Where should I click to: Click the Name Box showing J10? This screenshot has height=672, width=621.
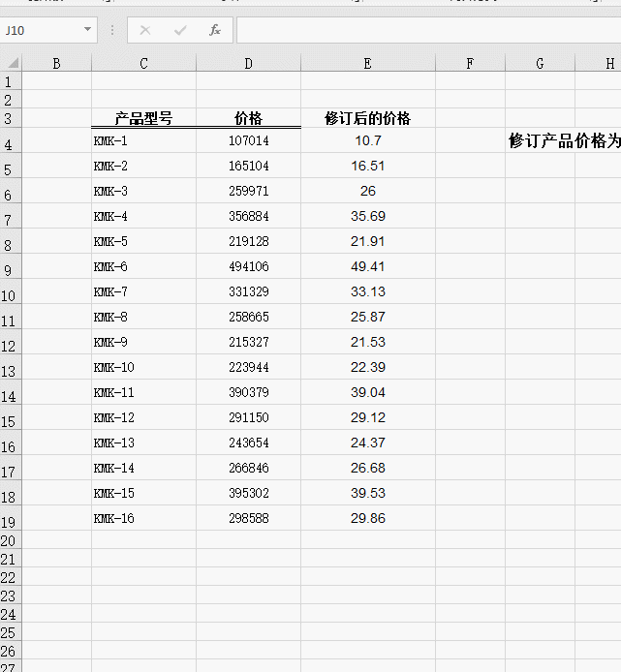(x=48, y=30)
